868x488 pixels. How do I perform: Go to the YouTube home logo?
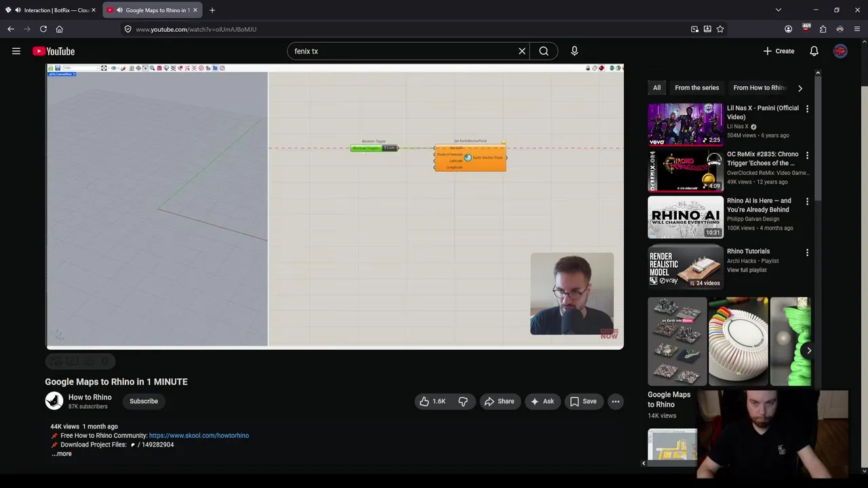coord(54,51)
